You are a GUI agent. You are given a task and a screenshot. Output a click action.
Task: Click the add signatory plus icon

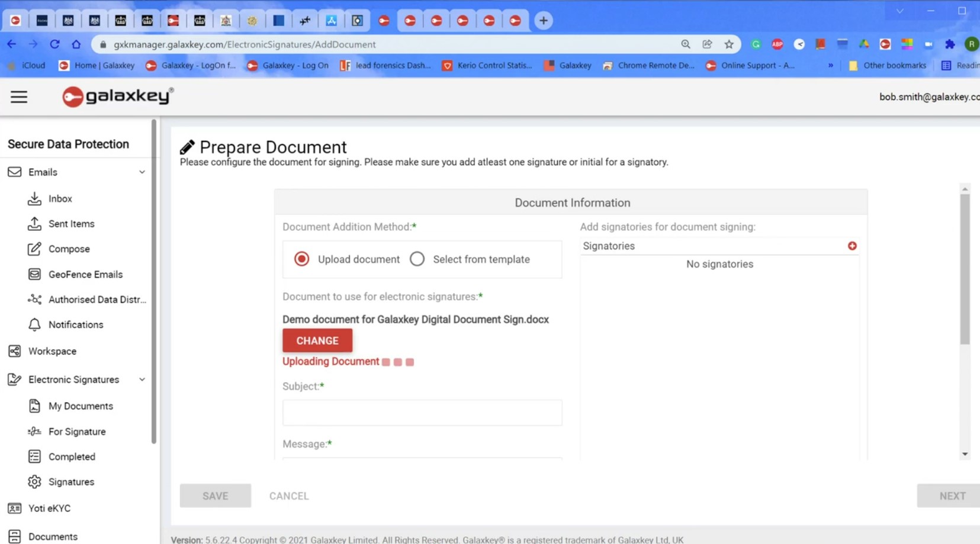point(852,245)
